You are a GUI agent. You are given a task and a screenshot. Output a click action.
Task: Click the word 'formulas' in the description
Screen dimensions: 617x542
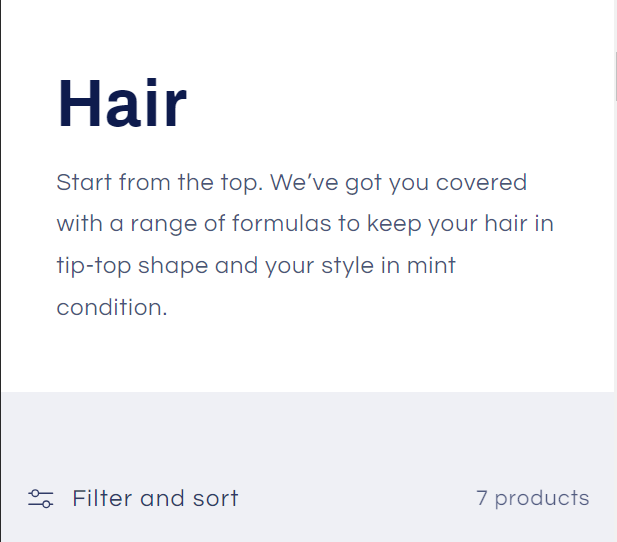[281, 224]
